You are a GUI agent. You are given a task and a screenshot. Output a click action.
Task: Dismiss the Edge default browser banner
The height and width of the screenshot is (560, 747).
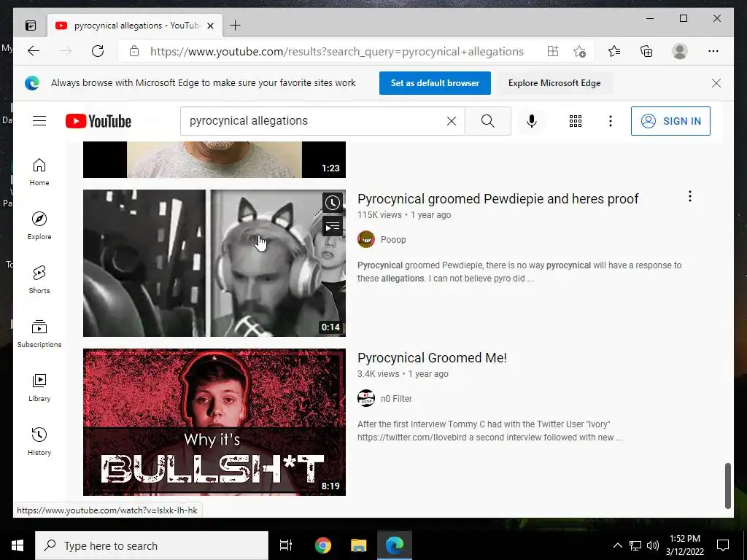click(716, 83)
